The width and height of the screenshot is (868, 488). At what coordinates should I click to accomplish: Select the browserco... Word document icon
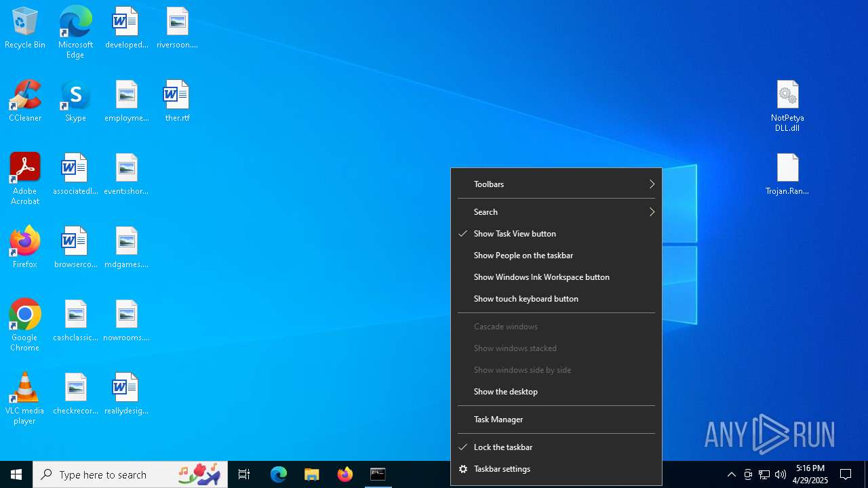[x=75, y=248]
